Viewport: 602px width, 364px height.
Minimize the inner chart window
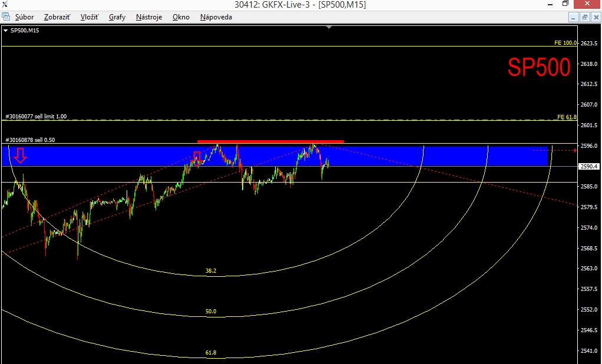[574, 17]
